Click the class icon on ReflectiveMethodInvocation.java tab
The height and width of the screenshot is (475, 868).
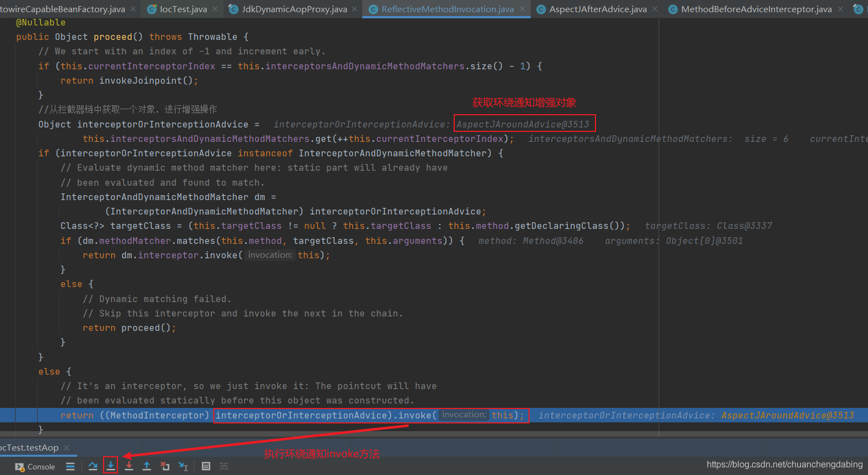point(373,9)
